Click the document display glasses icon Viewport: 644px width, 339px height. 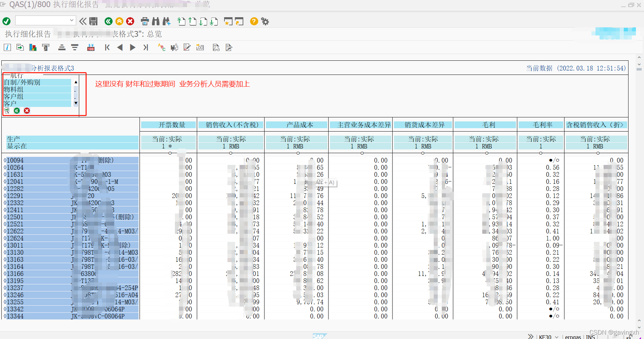pyautogui.click(x=216, y=47)
